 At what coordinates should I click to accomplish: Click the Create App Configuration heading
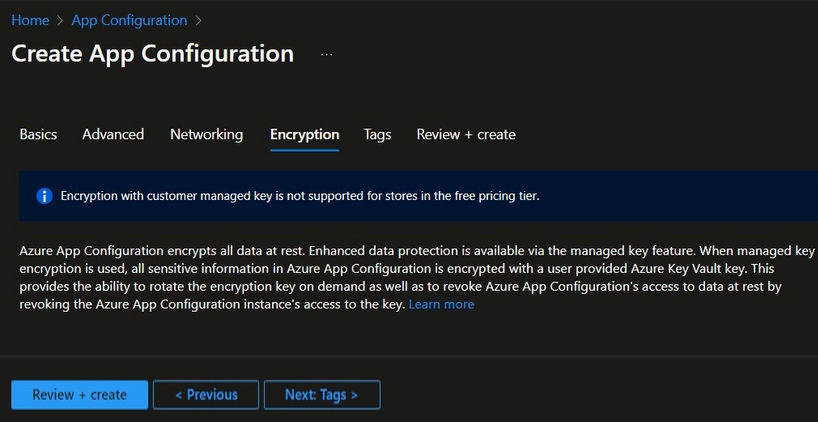pos(152,54)
